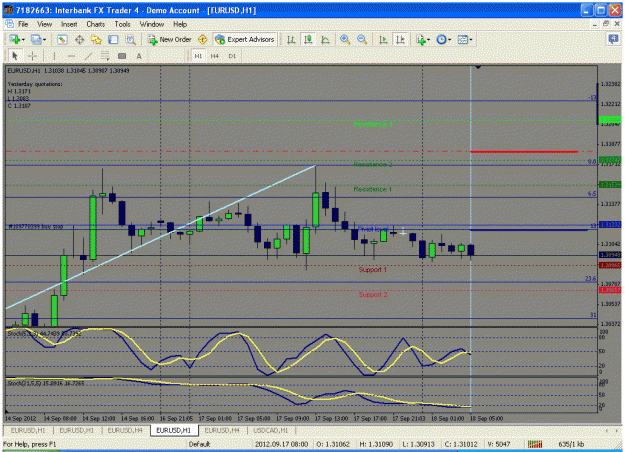Switch chart to line chart mode
The width and height of the screenshot is (625, 452).
[325, 39]
